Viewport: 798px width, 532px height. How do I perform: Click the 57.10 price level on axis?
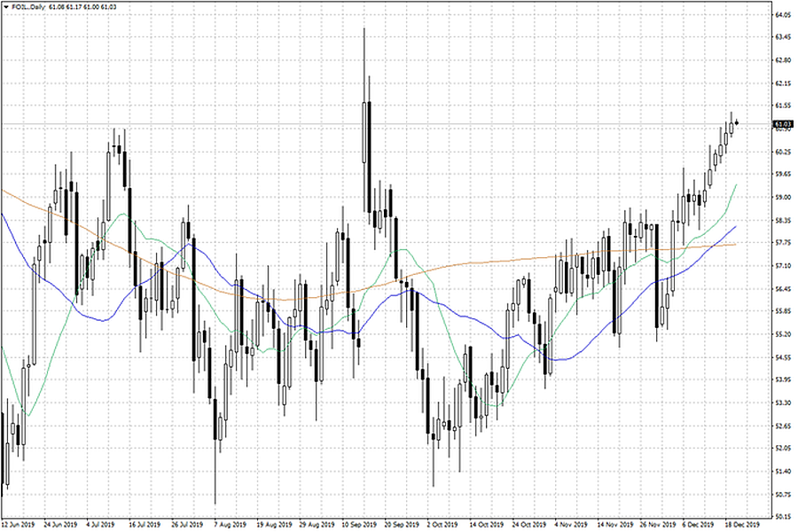(x=782, y=266)
